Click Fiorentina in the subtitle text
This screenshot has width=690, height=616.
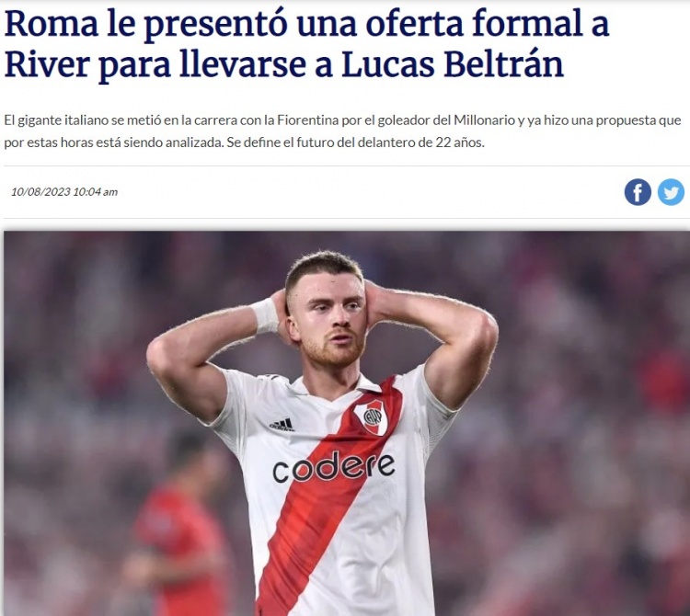307,120
